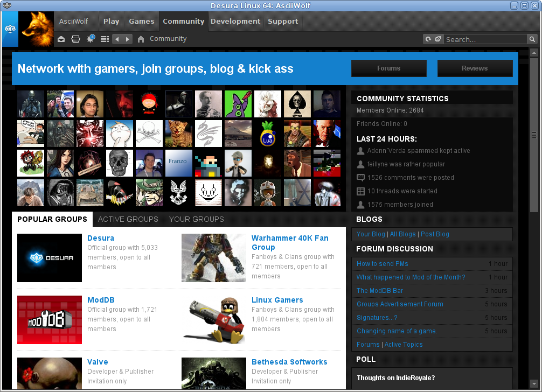
Task: Click the ace of spades skull avatar
Action: [x=297, y=104]
